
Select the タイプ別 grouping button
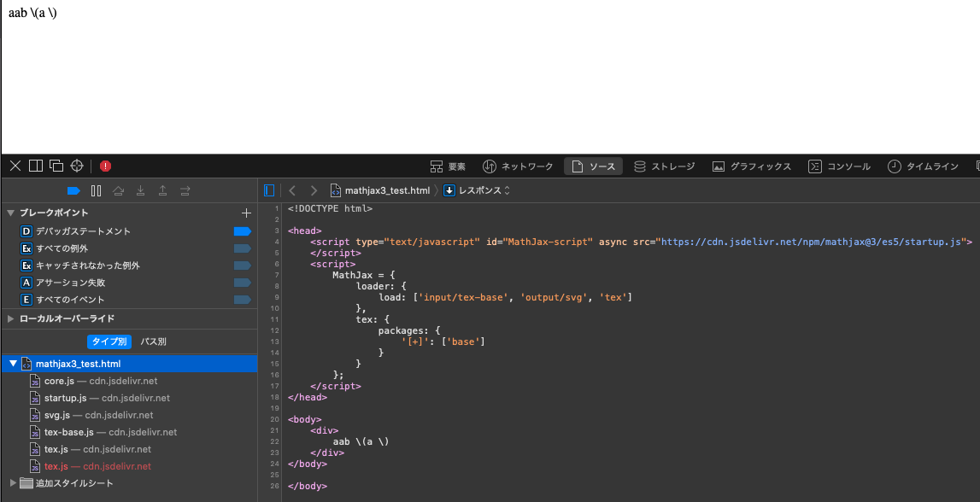pyautogui.click(x=109, y=341)
